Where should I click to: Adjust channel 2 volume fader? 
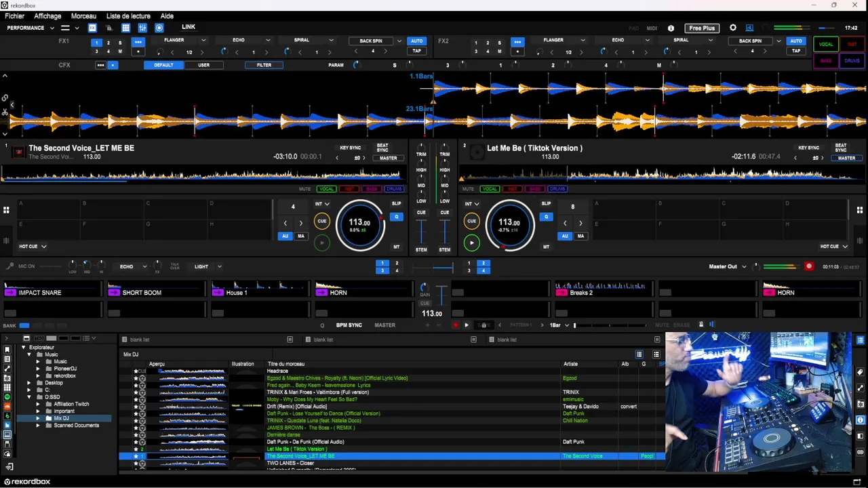click(x=444, y=232)
